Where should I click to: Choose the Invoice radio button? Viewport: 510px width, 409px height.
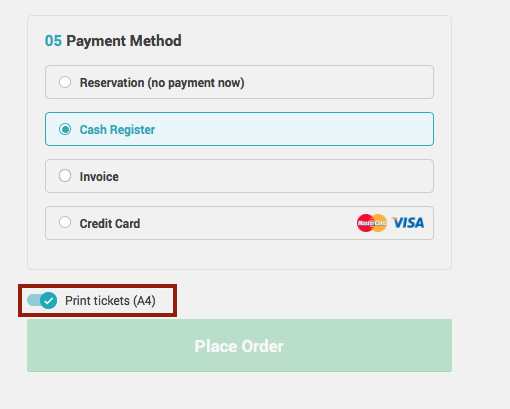click(x=65, y=176)
